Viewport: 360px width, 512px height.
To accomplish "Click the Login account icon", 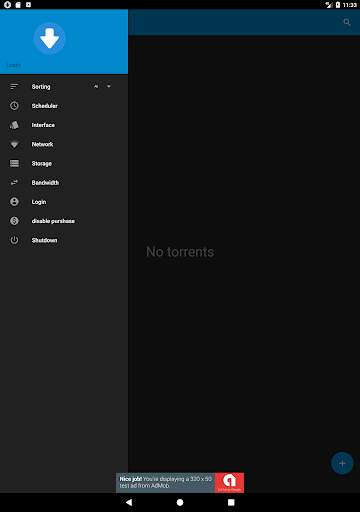I will coord(14,202).
